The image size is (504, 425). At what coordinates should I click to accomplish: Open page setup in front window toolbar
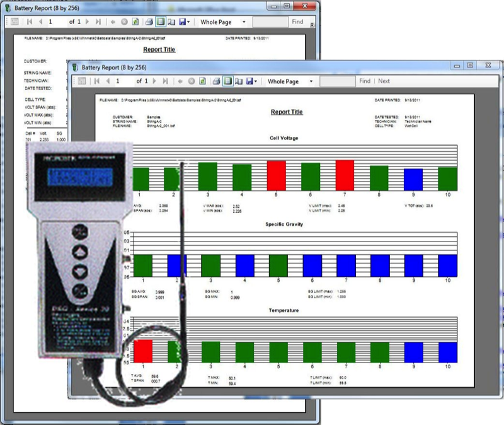pyautogui.click(x=238, y=81)
